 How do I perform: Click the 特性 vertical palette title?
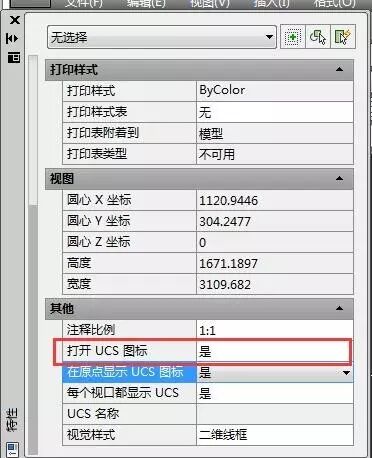click(x=12, y=420)
